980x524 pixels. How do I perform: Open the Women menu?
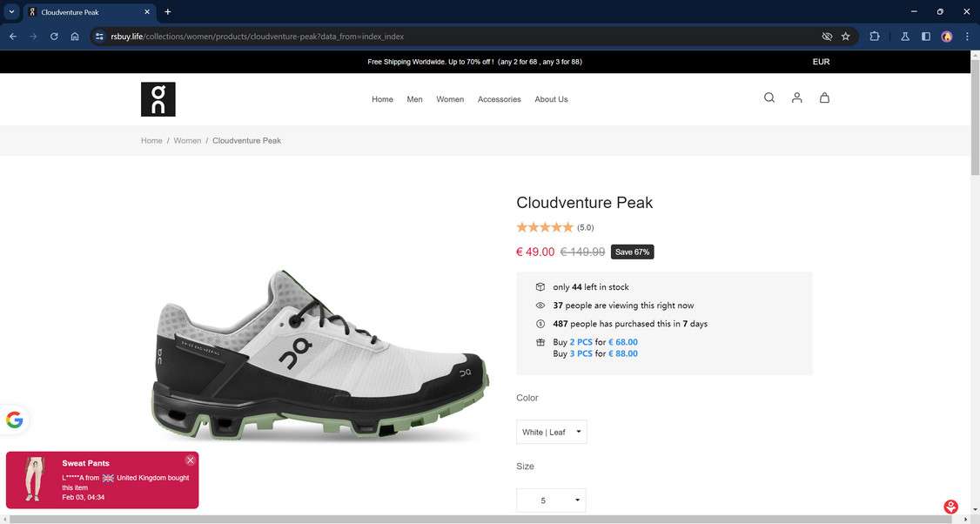450,99
